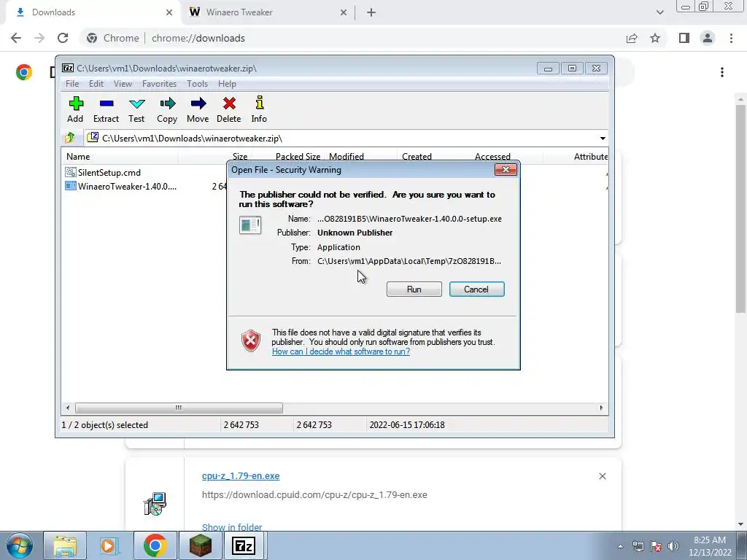Click the red shield warning icon
The image size is (747, 560).
click(251, 341)
